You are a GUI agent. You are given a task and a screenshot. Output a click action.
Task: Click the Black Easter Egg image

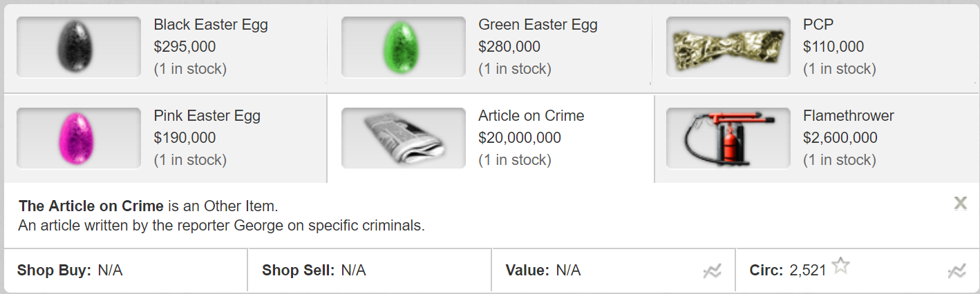point(79,47)
